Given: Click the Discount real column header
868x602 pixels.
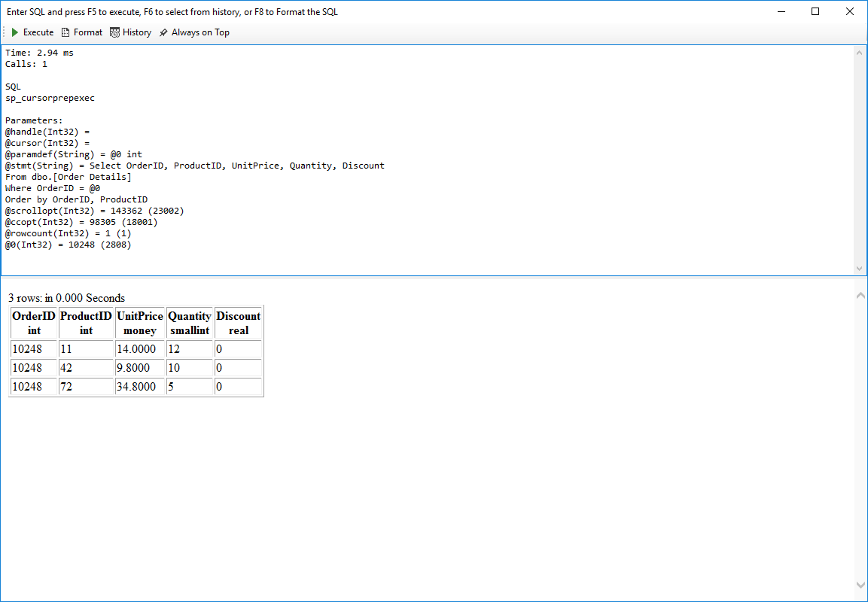Looking at the screenshot, I should click(x=239, y=323).
